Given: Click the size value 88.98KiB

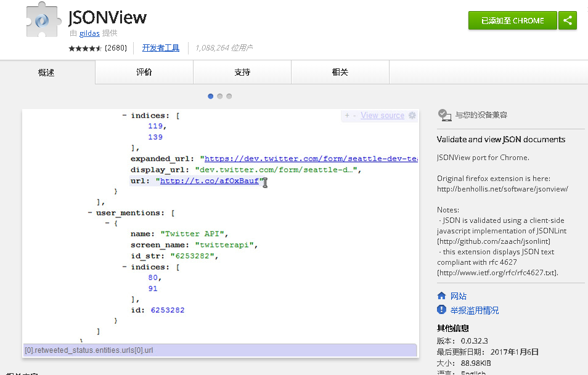Looking at the screenshot, I should 476,363.
